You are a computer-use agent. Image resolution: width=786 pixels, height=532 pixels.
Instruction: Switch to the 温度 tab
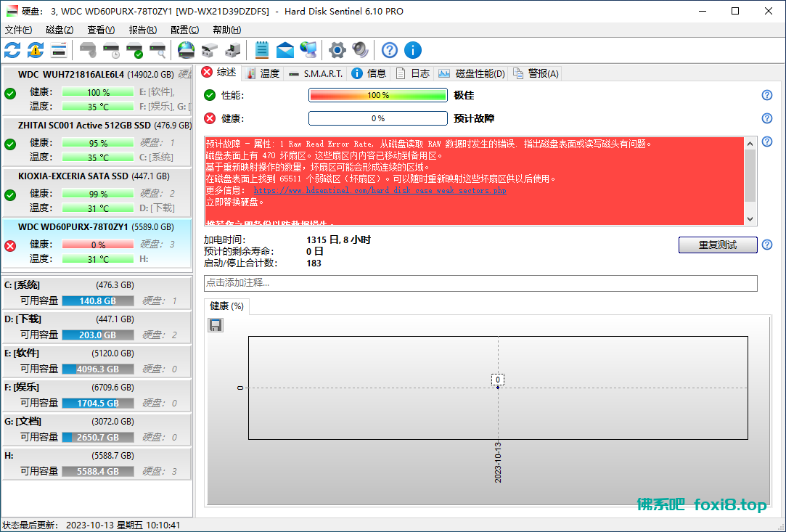click(263, 73)
